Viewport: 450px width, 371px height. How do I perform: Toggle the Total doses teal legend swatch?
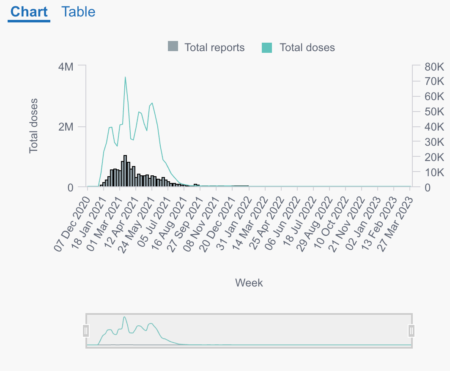tap(267, 48)
